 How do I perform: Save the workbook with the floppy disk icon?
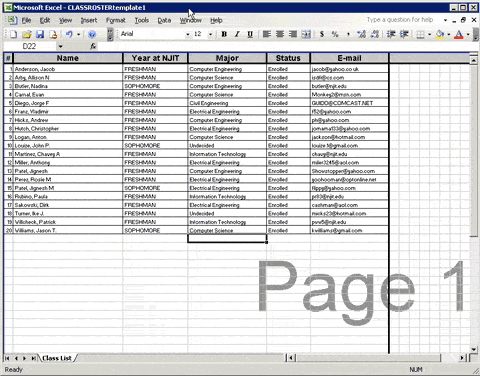click(x=40, y=34)
